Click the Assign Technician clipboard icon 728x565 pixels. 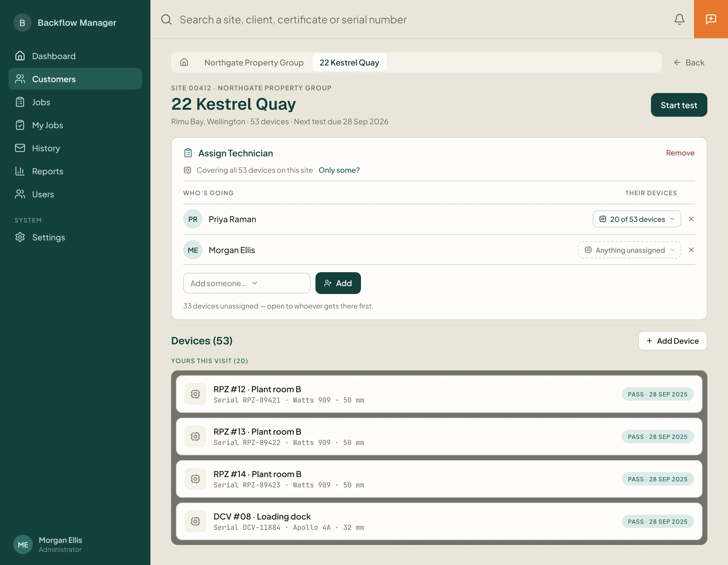point(188,153)
